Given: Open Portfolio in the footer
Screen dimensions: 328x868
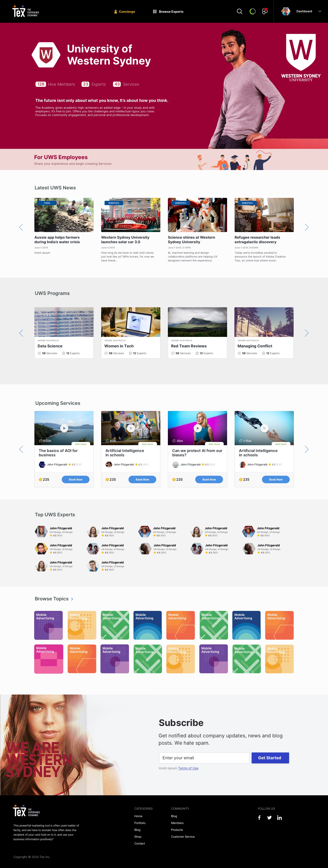Looking at the screenshot, I should point(140,823).
